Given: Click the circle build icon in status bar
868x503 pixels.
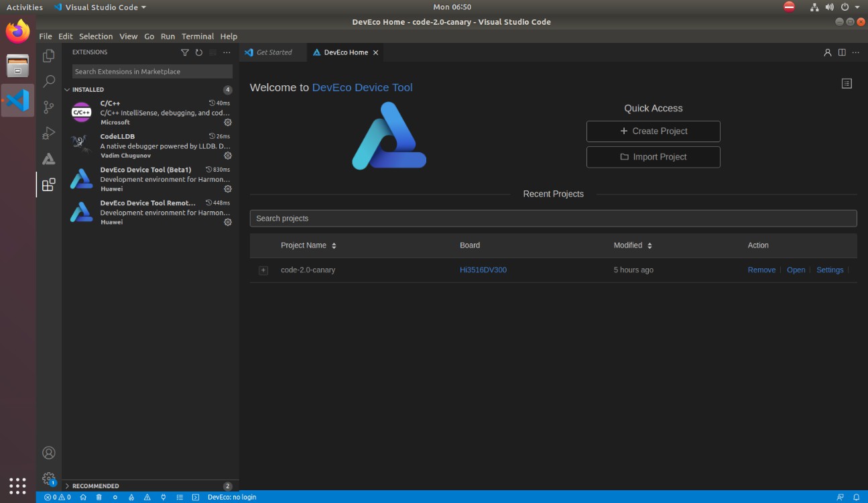Looking at the screenshot, I should (x=115, y=497).
